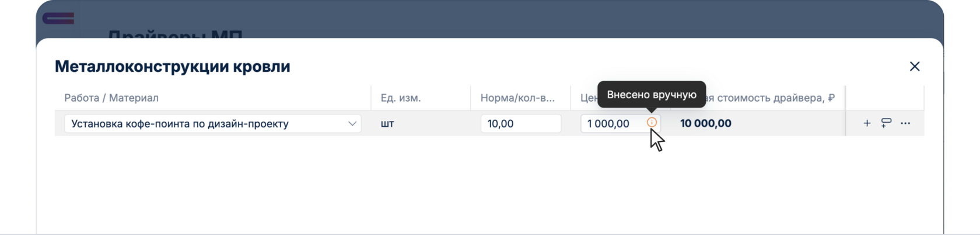This screenshot has height=235, width=980.
Task: Click the chevron arrow of the work/material dropdown
Action: click(x=352, y=124)
